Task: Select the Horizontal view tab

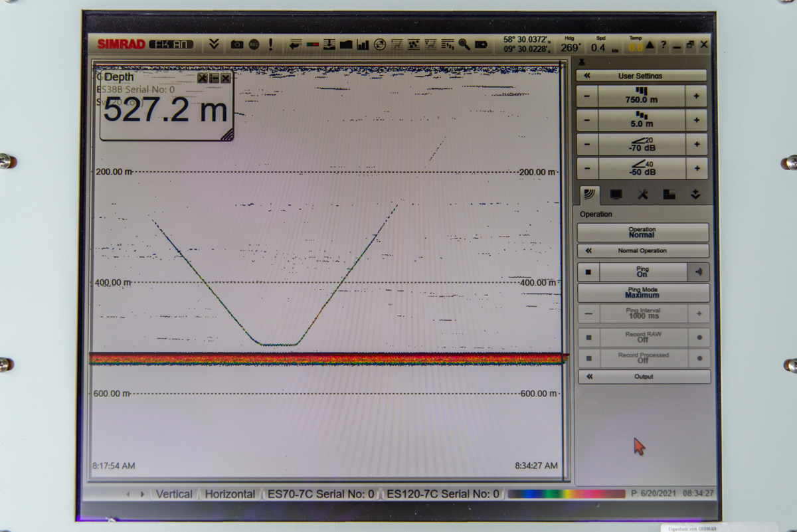Action: [230, 494]
